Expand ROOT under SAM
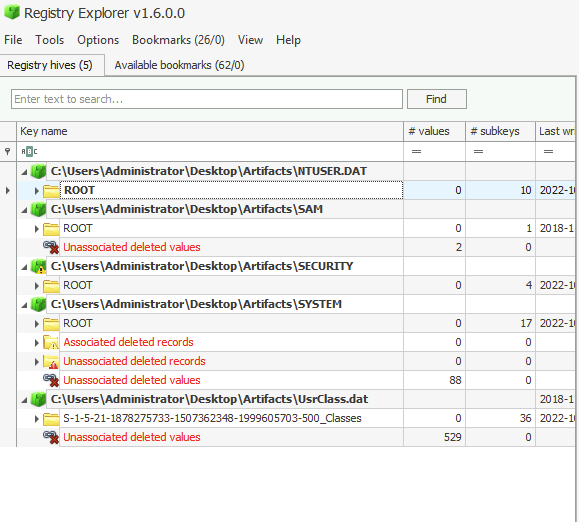579x522 pixels. pyautogui.click(x=37, y=229)
